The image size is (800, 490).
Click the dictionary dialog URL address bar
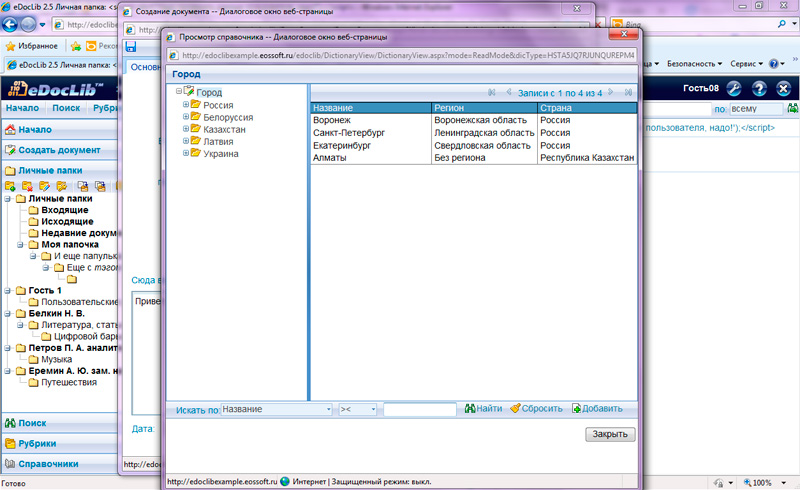click(401, 55)
